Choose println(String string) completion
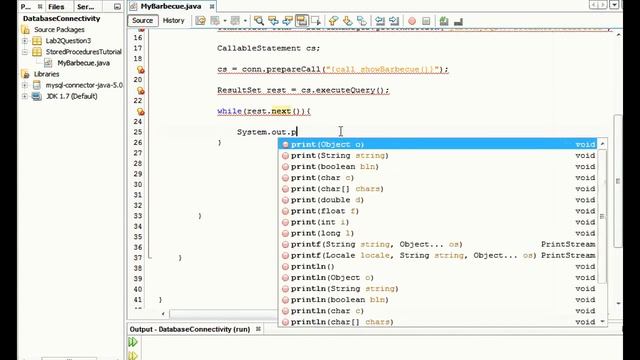 point(438,289)
